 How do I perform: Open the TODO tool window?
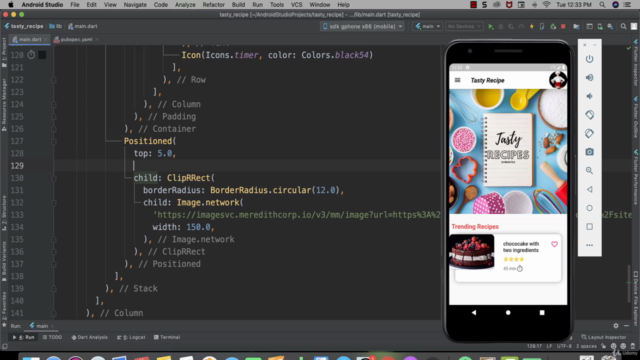click(52, 337)
